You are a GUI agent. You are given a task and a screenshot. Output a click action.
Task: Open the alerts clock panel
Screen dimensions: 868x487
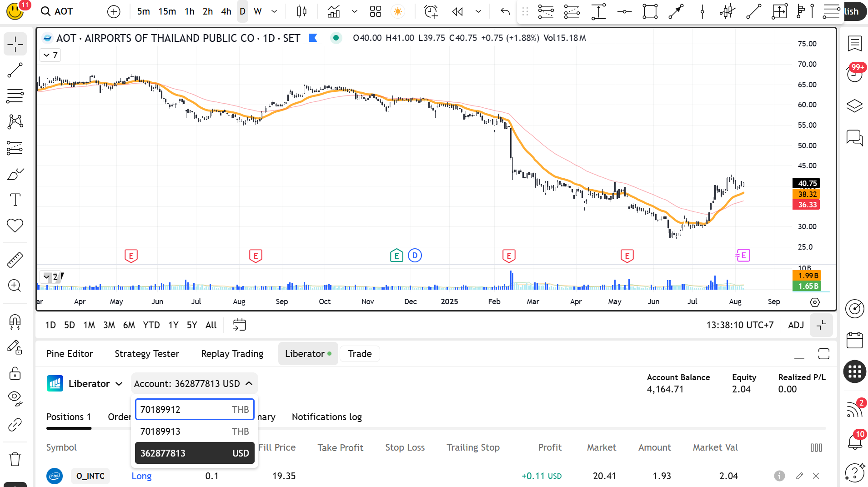[855, 74]
